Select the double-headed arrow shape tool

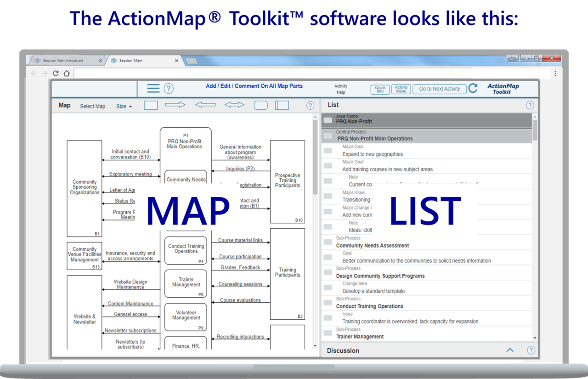click(234, 105)
